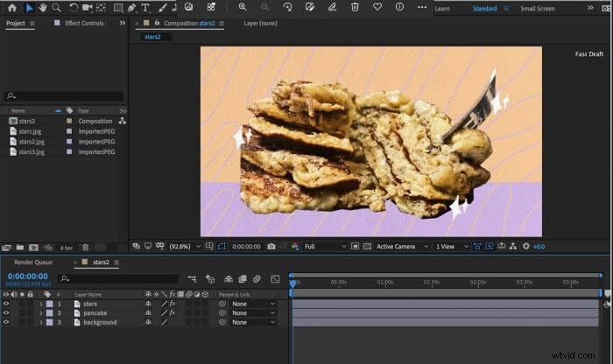Select the Type text tool

[145, 7]
